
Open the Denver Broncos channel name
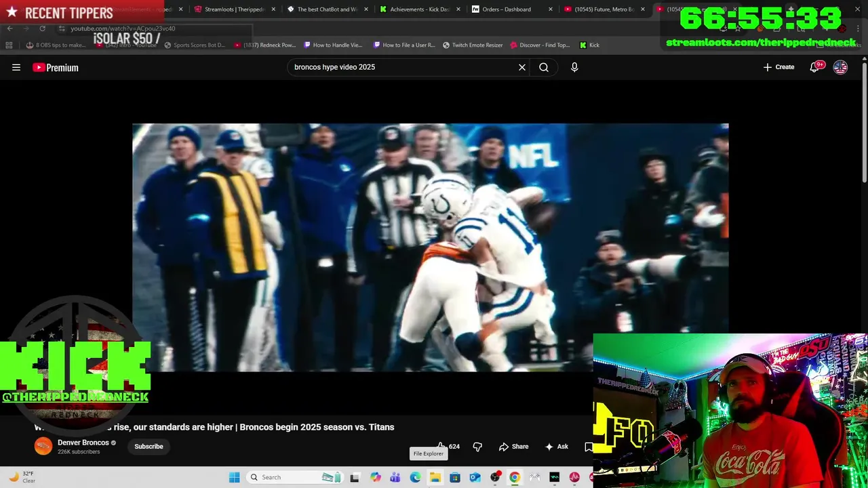83,443
